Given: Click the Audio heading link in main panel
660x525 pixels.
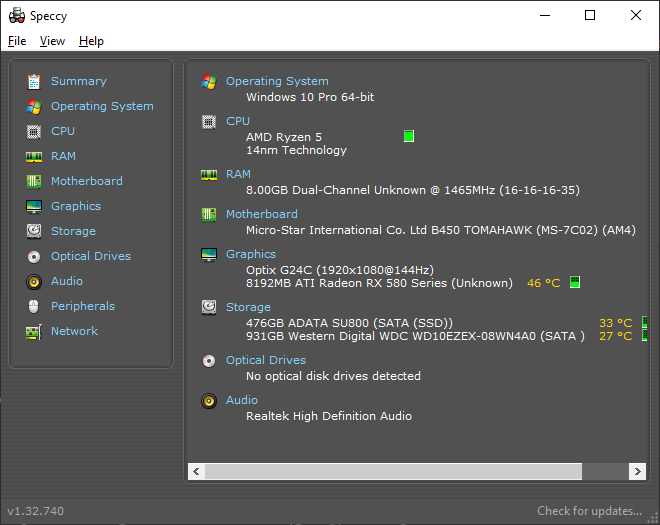Looking at the screenshot, I should [x=242, y=400].
